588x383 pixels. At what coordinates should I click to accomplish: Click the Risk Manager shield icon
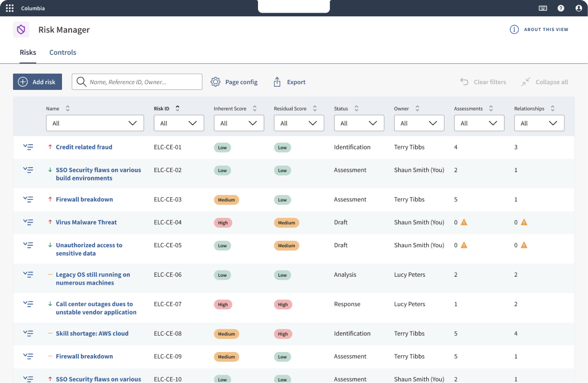[21, 29]
